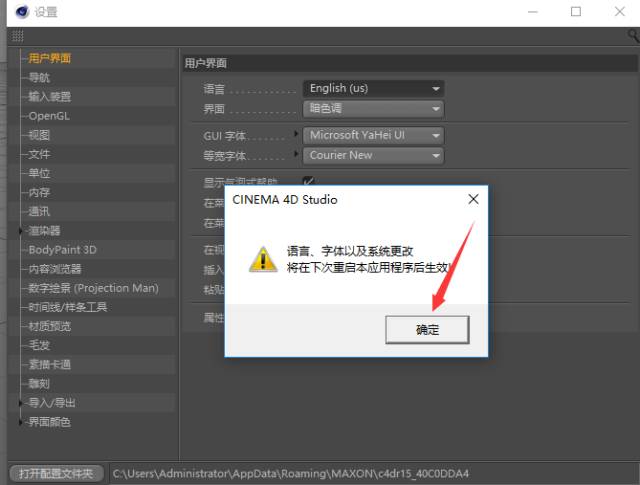The image size is (640, 485).
Task: Select BodyPaint 3D in the settings list
Action: click(62, 250)
